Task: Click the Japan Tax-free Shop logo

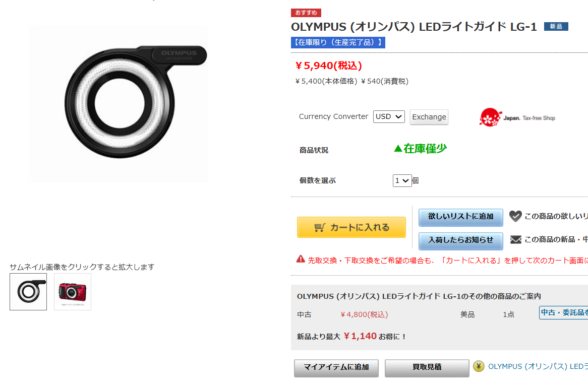Action: pos(517,118)
